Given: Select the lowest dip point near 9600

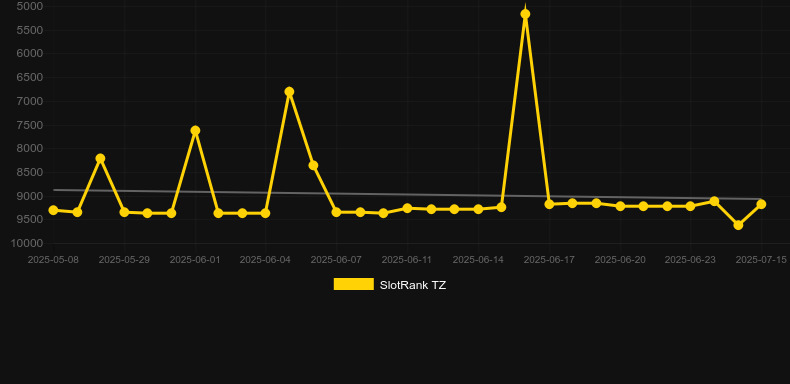Looking at the screenshot, I should (x=738, y=225).
